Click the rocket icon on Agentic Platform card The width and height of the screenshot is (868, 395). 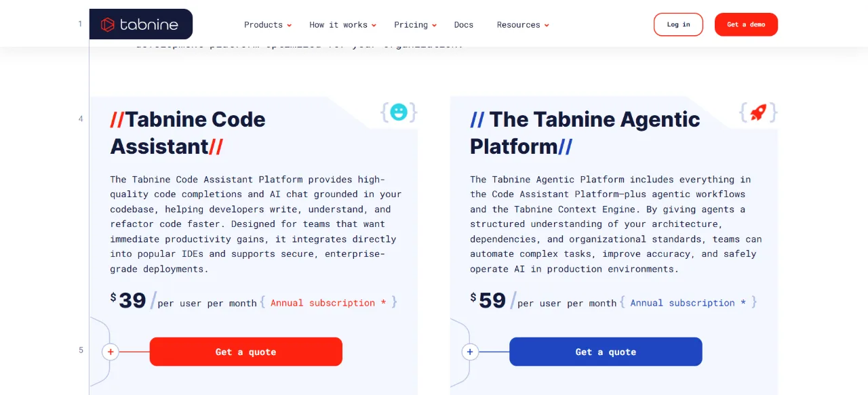(x=758, y=112)
